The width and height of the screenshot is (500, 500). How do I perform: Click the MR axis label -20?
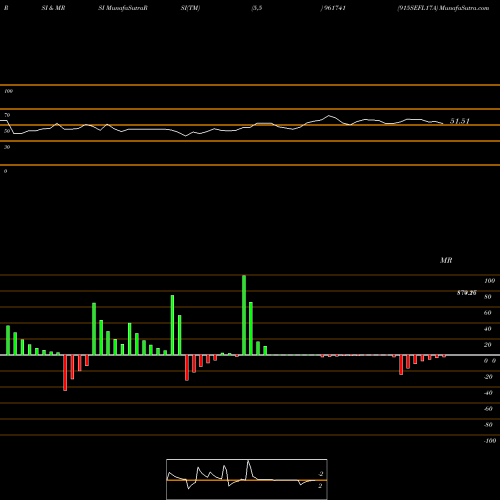coord(488,377)
